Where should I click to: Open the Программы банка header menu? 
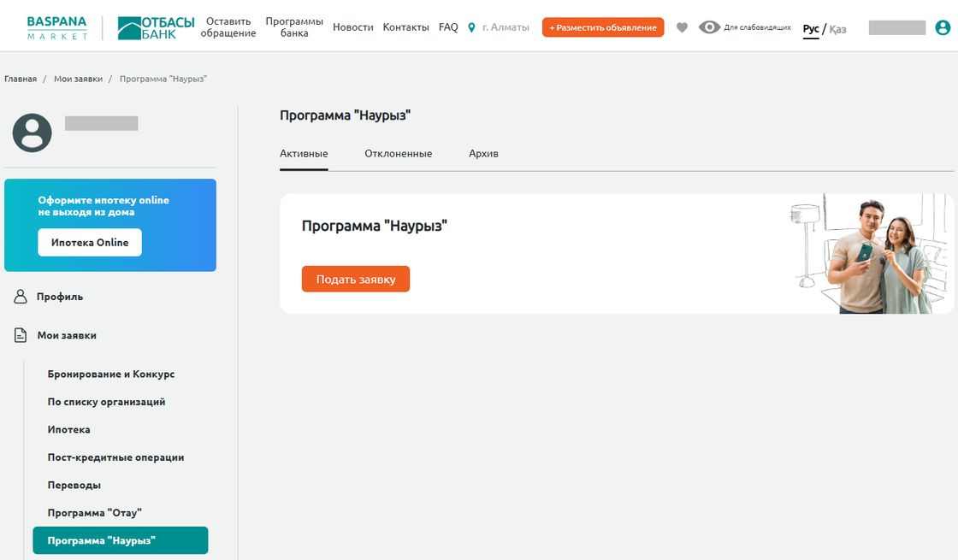(294, 27)
